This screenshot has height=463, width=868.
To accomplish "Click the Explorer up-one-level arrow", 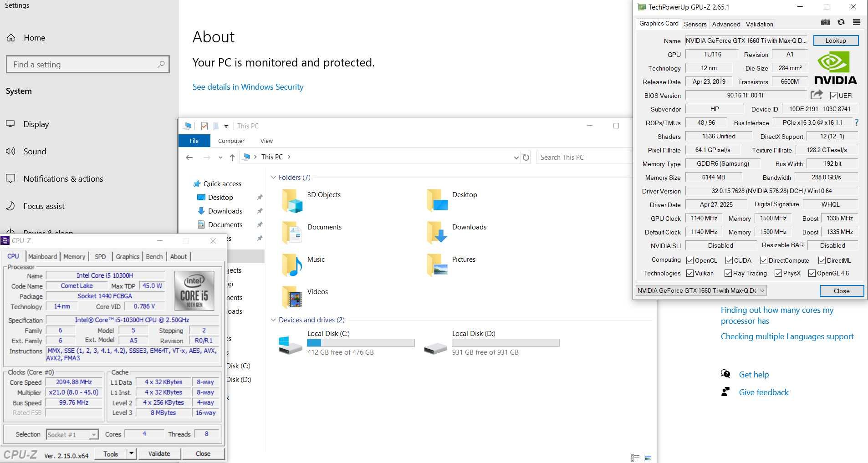I will tap(232, 157).
